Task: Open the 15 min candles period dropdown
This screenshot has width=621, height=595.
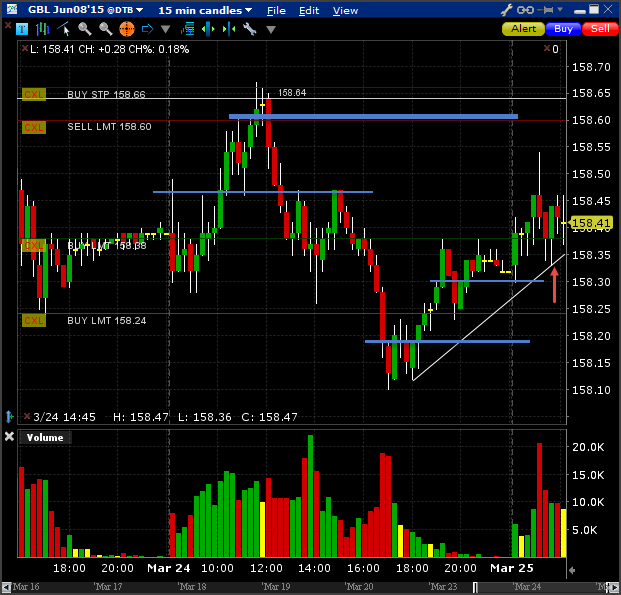Action: (205, 10)
